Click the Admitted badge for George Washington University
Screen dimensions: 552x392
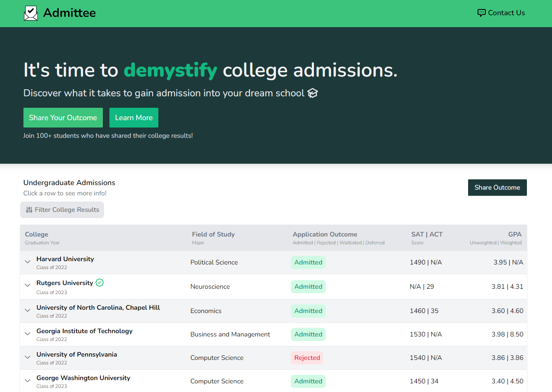(x=308, y=381)
